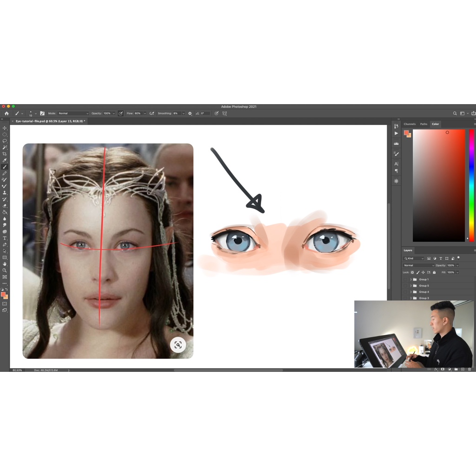Select the Type tool
Screen dimensions: 476x476
point(5,238)
